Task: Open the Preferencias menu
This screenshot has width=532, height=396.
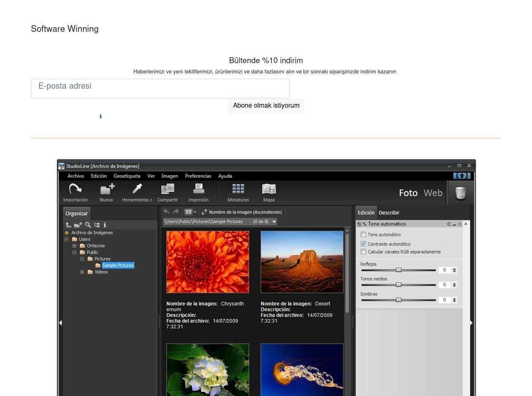Action: click(x=198, y=176)
